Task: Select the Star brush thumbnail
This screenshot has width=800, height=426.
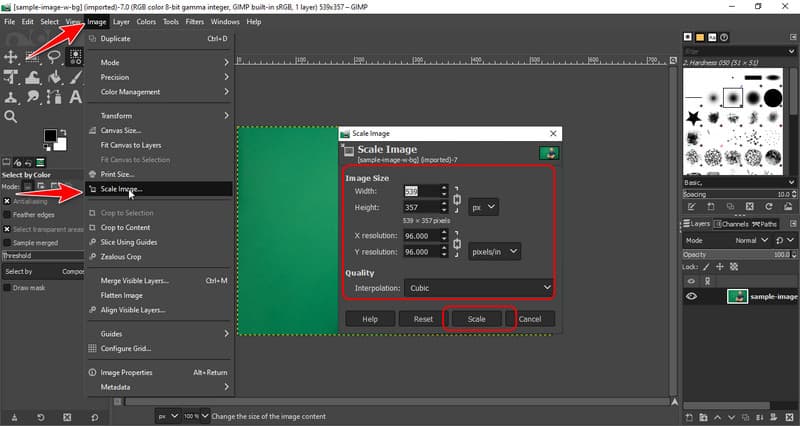Action: 693,119
